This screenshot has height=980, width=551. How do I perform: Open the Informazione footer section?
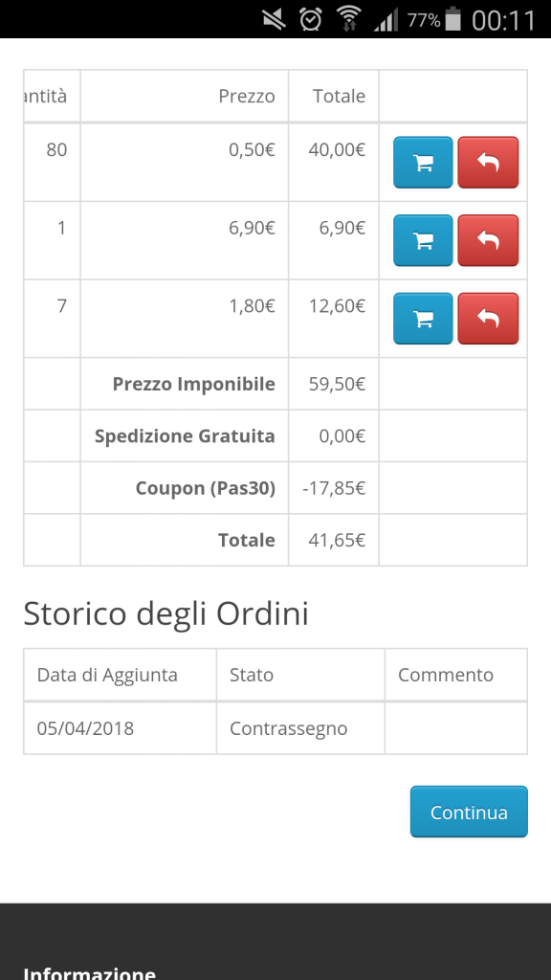89,972
